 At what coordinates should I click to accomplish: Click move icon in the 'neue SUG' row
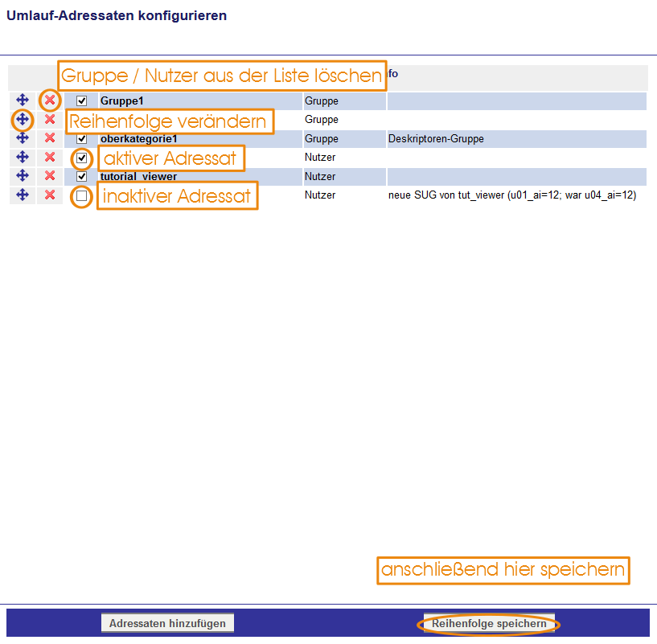point(23,195)
